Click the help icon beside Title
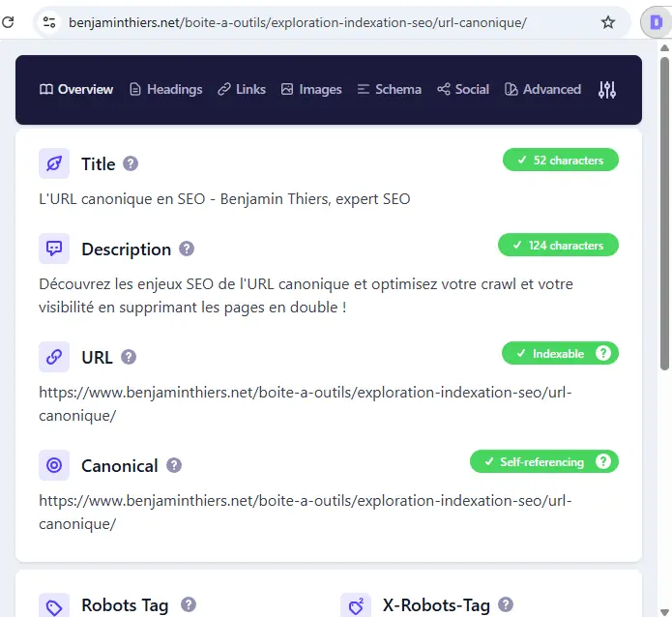The width and height of the screenshot is (672, 617). point(131,163)
